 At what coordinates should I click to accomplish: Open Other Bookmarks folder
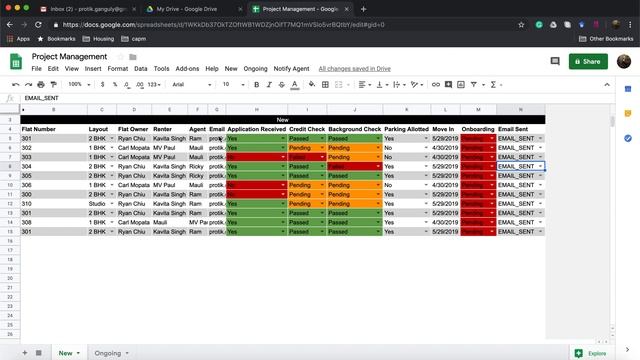point(606,39)
